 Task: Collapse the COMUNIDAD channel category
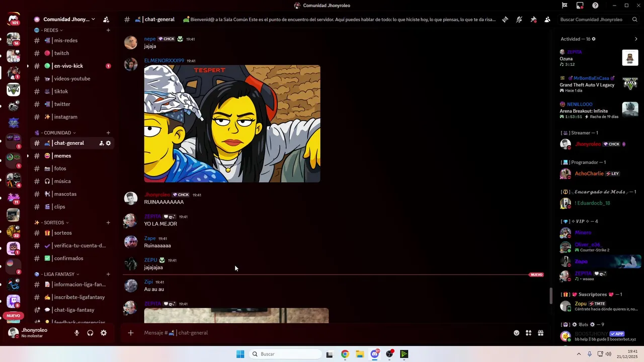pos(55,133)
